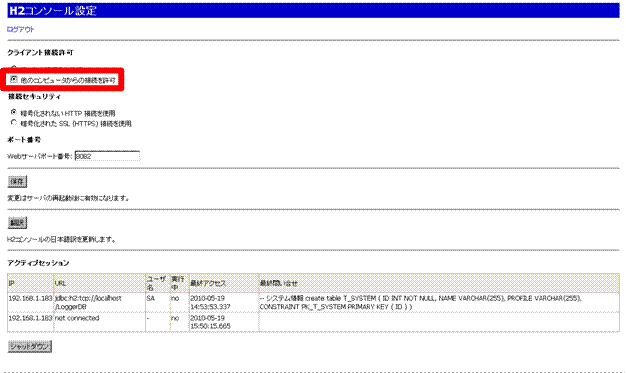Screen dimensions: 626x373
Task: Choose encrypted SSL (HTTPS) connection radio
Action: coord(14,123)
